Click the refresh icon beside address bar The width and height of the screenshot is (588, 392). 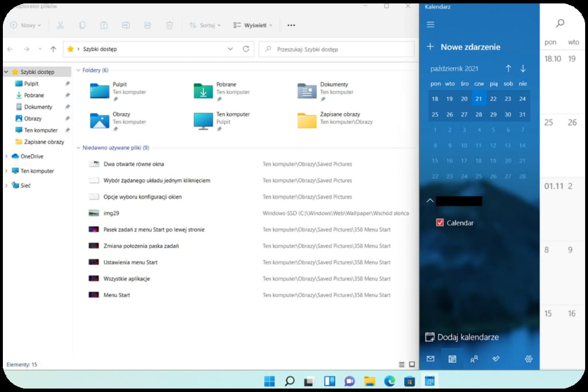coord(246,49)
